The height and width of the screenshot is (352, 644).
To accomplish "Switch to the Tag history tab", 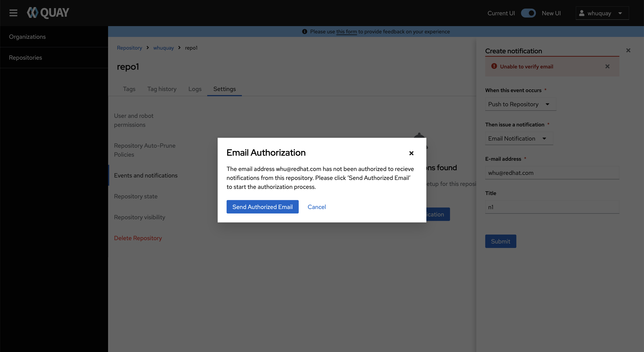I will point(162,89).
